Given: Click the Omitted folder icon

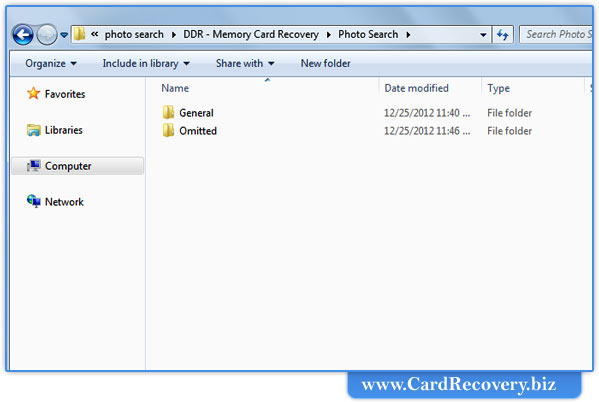Looking at the screenshot, I should 168,130.
